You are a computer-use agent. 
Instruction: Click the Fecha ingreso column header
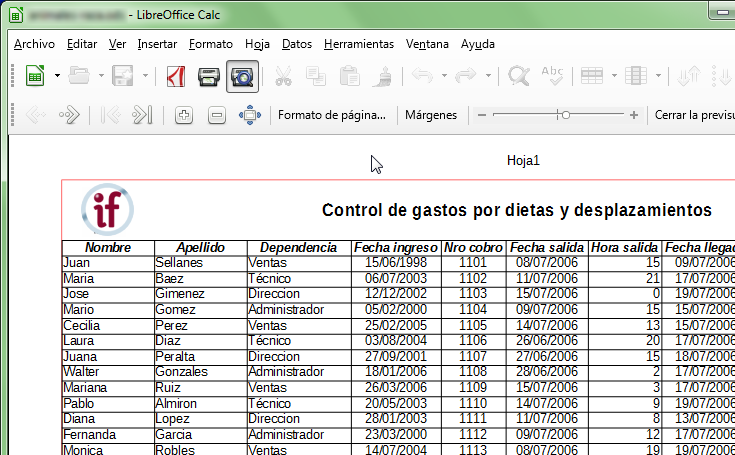[x=396, y=247]
